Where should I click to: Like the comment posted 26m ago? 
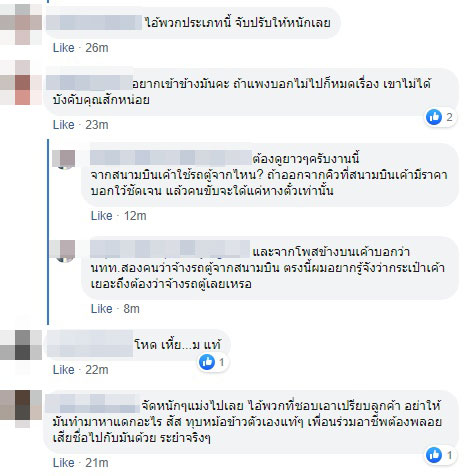pos(63,48)
